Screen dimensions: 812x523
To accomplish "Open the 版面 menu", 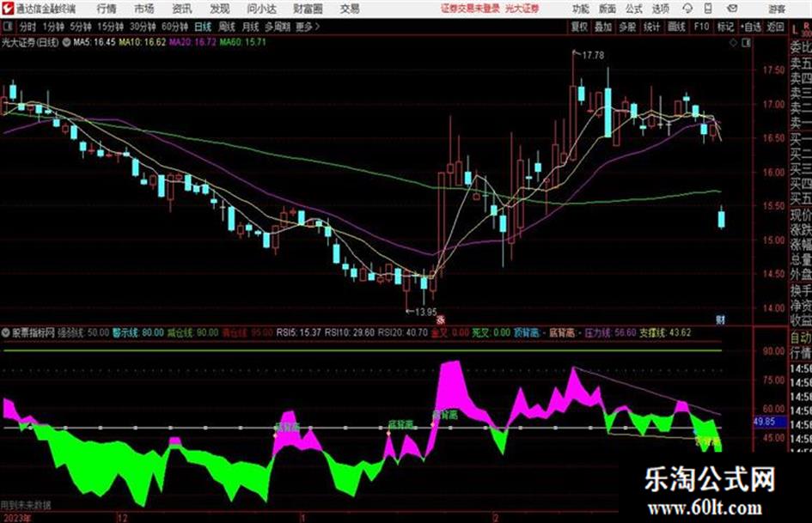I will point(607,9).
